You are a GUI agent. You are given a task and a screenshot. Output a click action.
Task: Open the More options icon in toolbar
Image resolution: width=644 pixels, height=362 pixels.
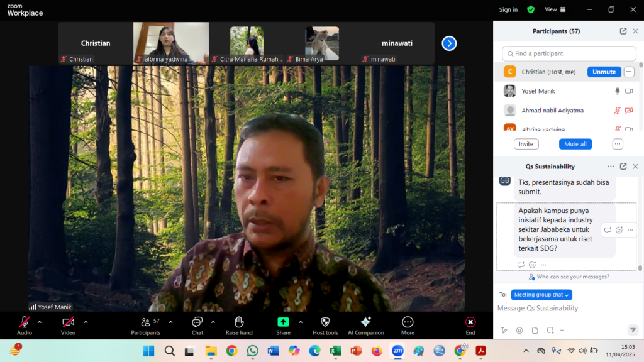coord(408,322)
